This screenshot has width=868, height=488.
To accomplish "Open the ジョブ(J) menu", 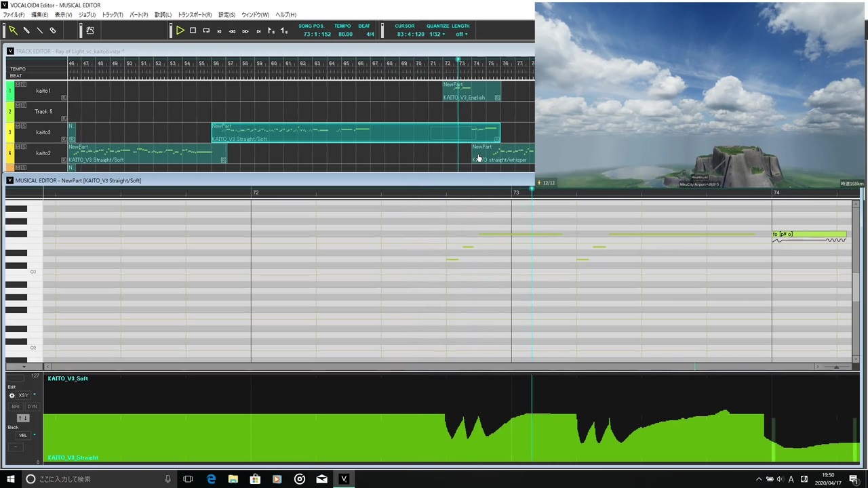I will coord(87,15).
